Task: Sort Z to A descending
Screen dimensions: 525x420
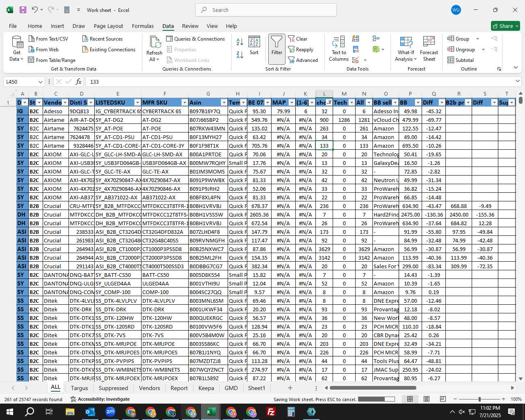Action: 240,55
